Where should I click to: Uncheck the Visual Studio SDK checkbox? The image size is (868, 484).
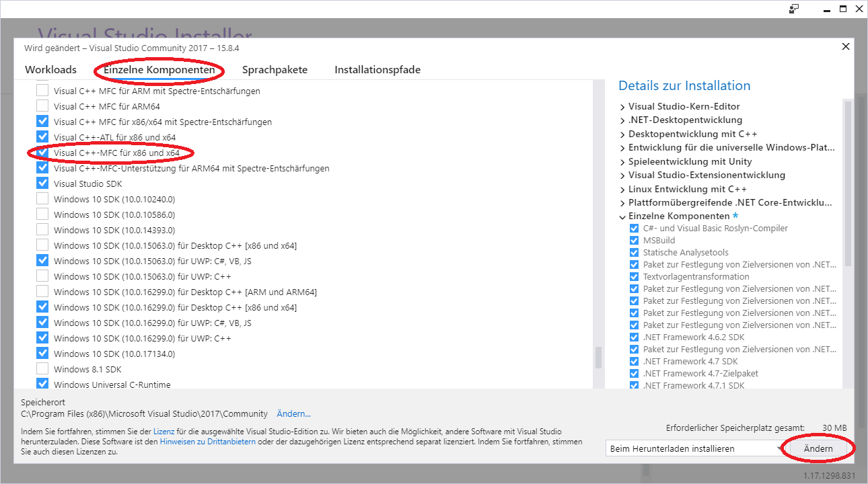42,184
